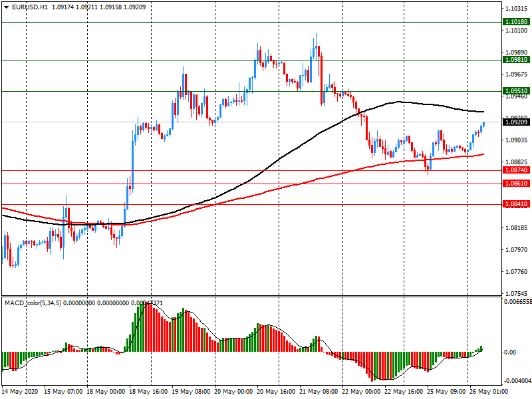532x399 pixels.
Task: Click the 1.09035 price scale value
Action: coord(517,140)
